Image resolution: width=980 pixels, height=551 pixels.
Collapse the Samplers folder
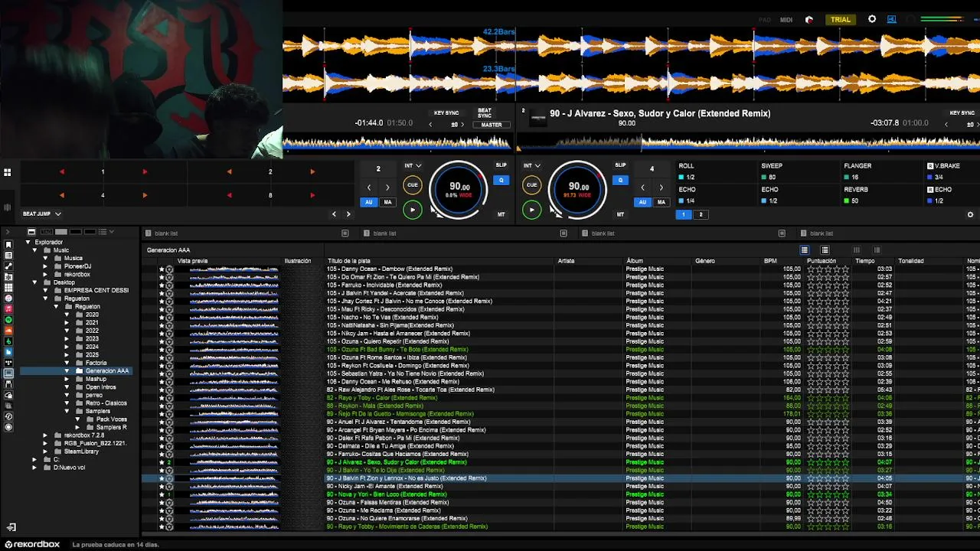pos(67,411)
